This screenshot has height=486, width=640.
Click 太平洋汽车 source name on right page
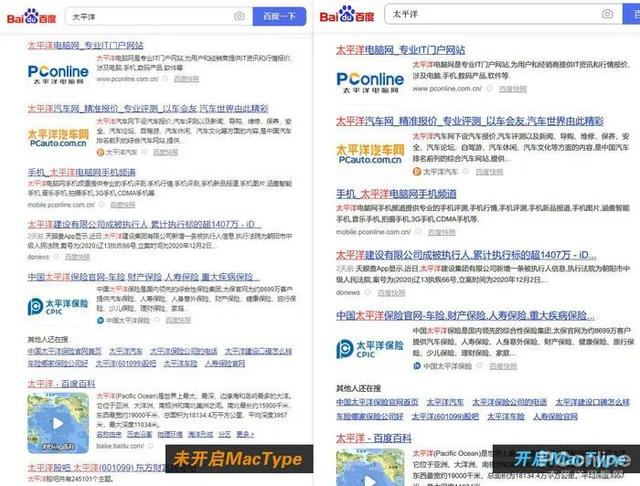click(x=440, y=172)
